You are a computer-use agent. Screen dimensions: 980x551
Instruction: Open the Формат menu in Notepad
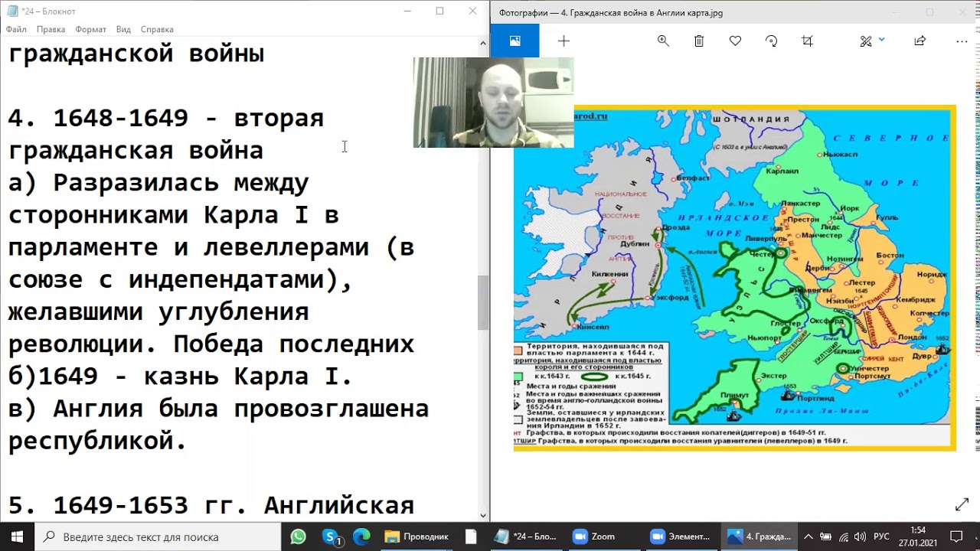tap(90, 29)
